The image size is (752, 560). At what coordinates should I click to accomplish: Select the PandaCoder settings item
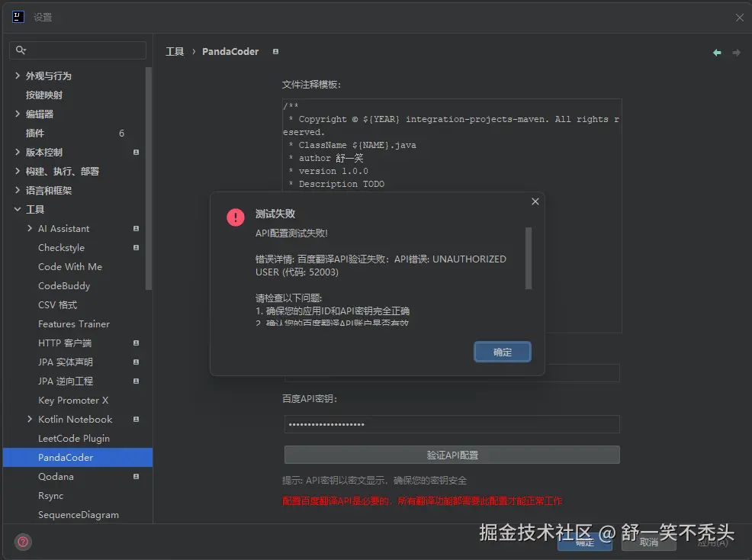(78, 457)
